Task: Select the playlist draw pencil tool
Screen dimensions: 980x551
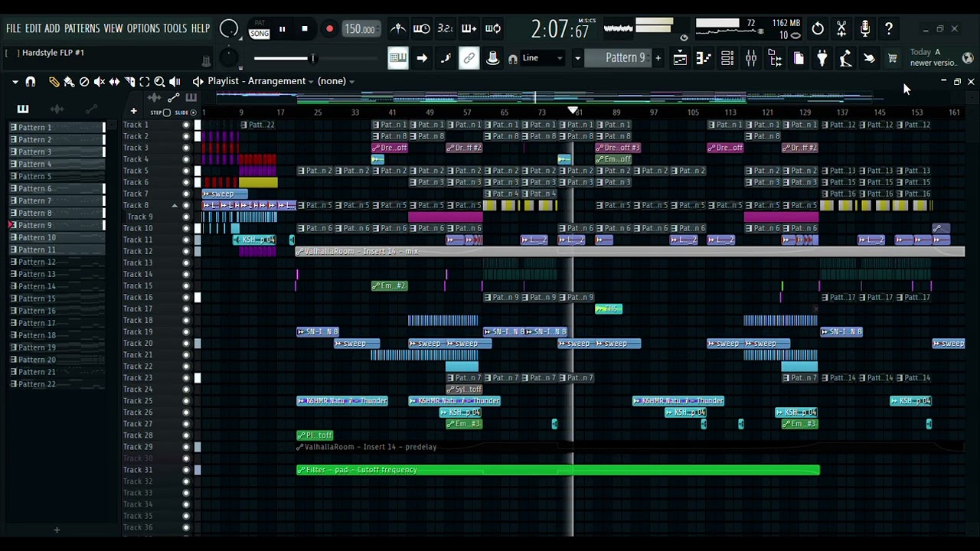Action: pos(54,81)
